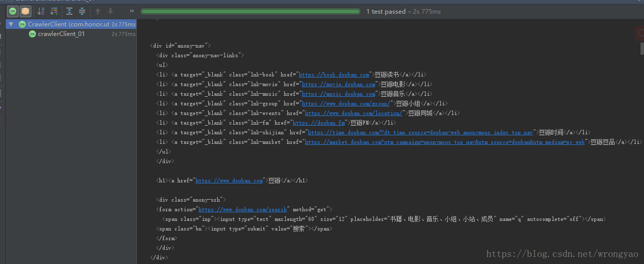The image size is (644, 264).
Task: Go to previous failed test arrow
Action: tap(98, 11)
